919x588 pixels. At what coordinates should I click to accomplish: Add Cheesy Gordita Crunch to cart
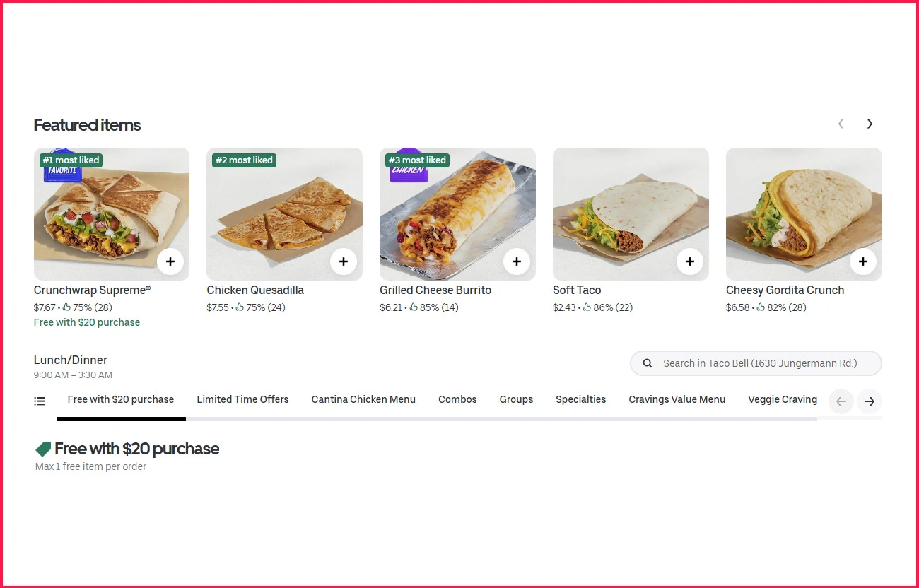[x=863, y=261]
